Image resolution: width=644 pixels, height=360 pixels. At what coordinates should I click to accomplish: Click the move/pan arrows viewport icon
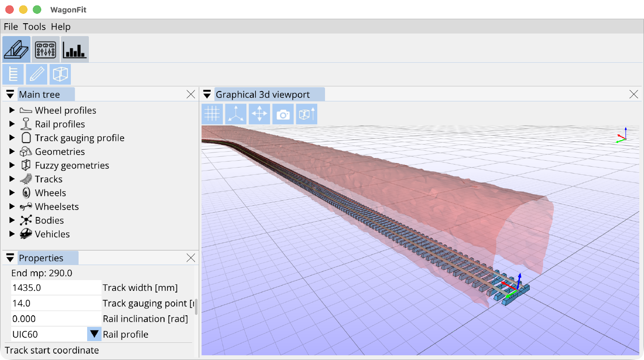point(259,114)
